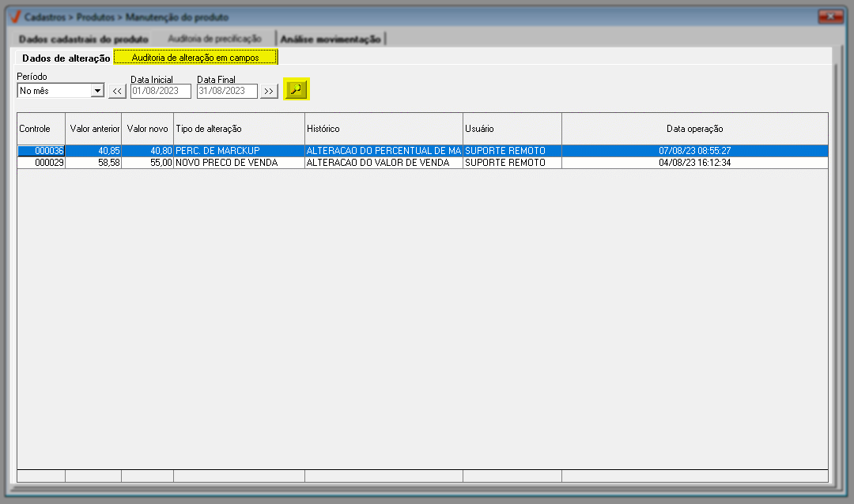Click the Histórico column header
The height and width of the screenshot is (504, 854).
pyautogui.click(x=384, y=129)
